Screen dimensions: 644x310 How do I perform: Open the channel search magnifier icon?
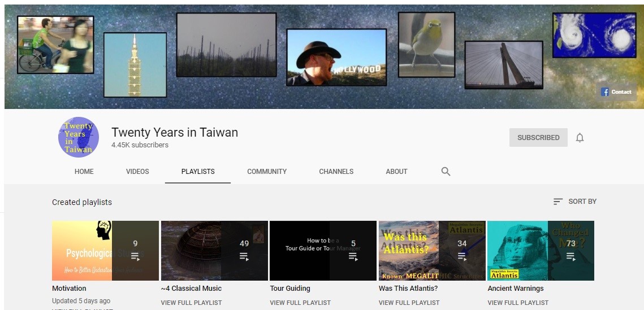click(x=446, y=172)
